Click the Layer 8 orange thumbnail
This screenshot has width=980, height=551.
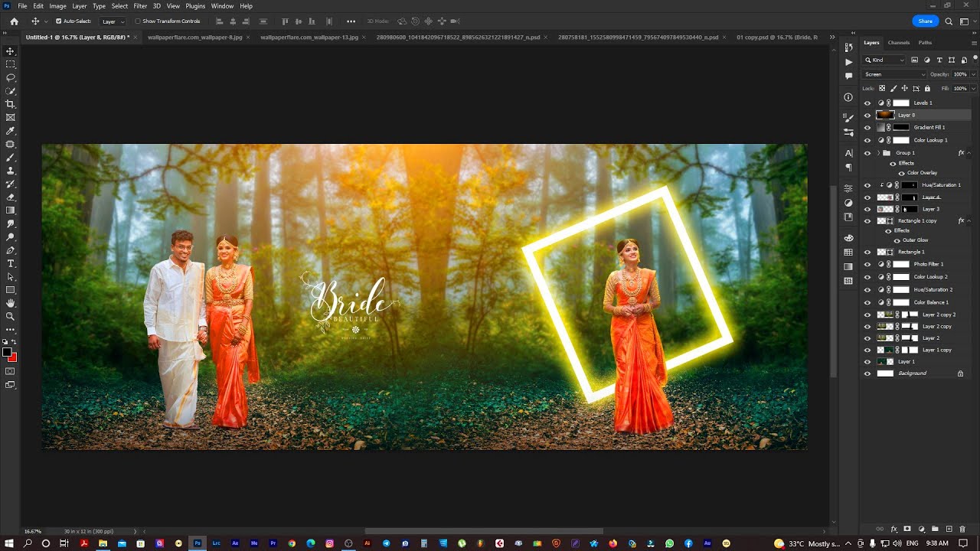(x=885, y=115)
